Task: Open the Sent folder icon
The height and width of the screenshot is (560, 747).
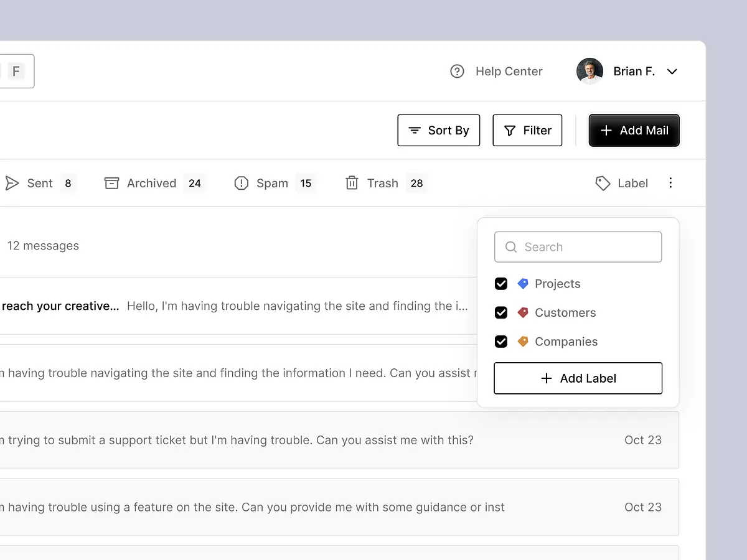Action: click(x=11, y=182)
